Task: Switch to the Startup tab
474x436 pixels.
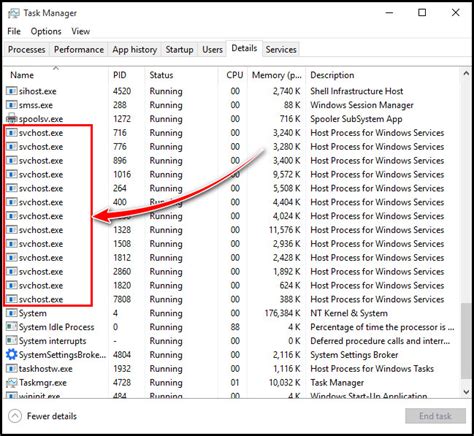Action: coord(179,50)
